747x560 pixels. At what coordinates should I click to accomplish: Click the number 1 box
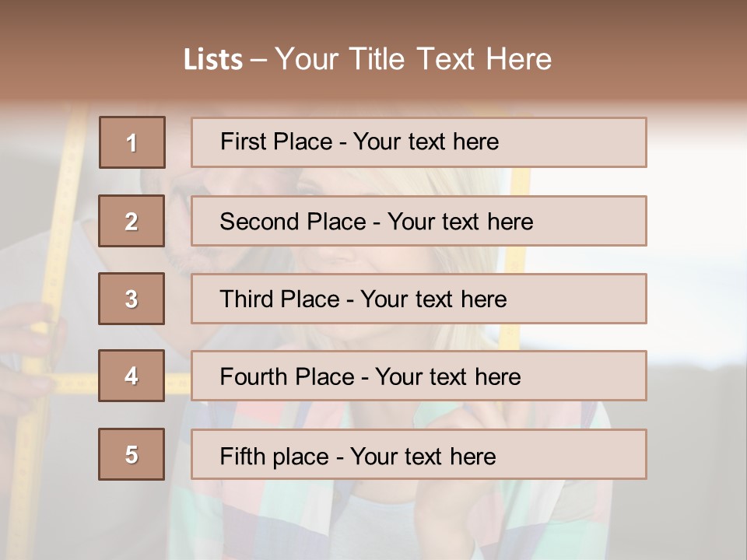[132, 142]
